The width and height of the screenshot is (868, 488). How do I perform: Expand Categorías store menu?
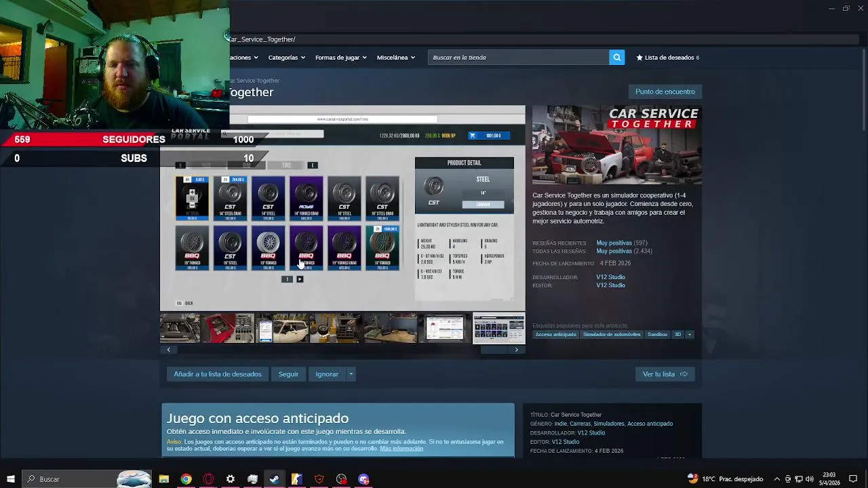(286, 58)
